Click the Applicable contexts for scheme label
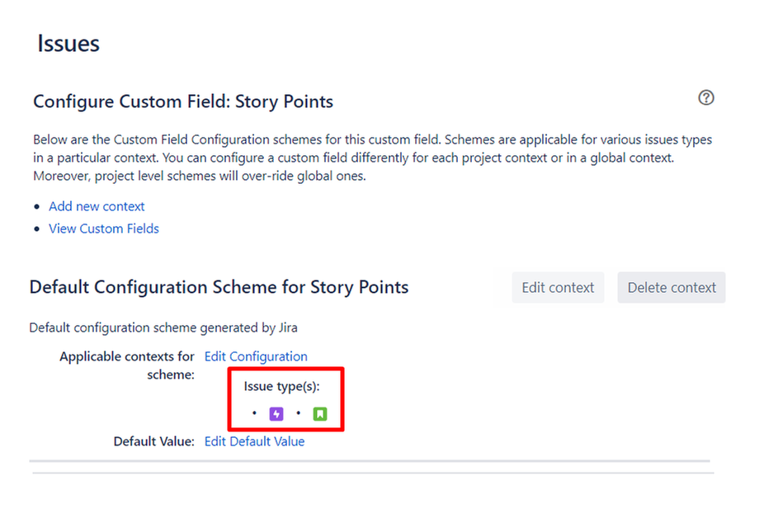The width and height of the screenshot is (769, 532). point(127,365)
